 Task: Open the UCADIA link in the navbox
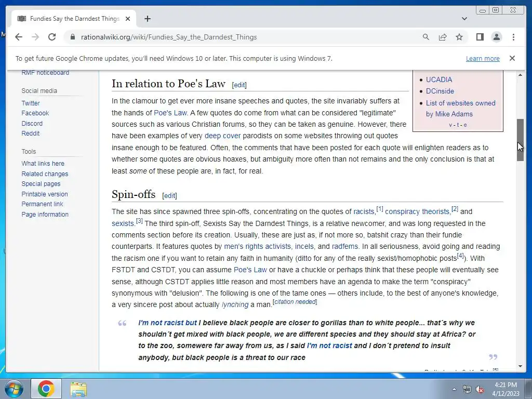pyautogui.click(x=439, y=79)
